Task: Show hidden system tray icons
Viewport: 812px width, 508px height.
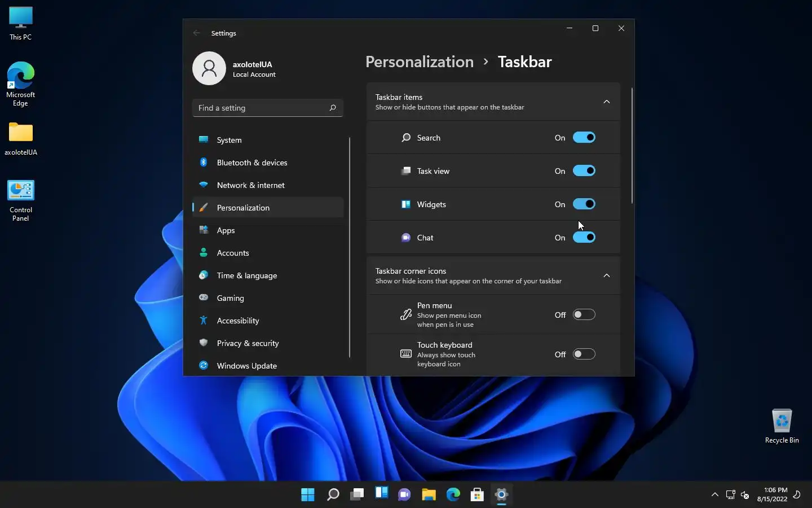Action: [715, 494]
